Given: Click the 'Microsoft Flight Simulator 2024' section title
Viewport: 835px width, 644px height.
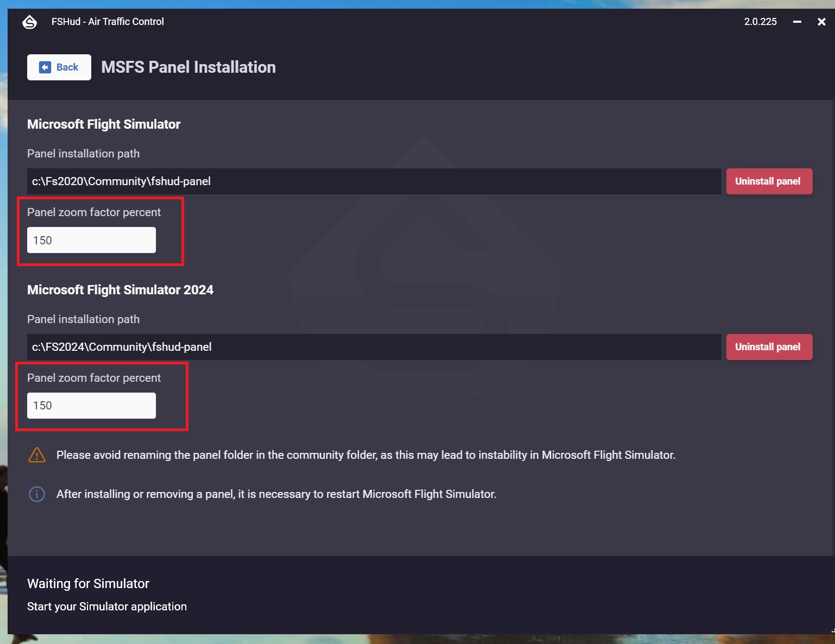Looking at the screenshot, I should [x=120, y=290].
